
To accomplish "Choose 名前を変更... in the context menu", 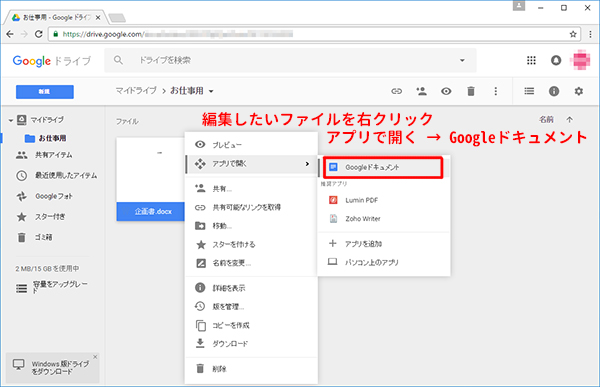I will (251, 263).
